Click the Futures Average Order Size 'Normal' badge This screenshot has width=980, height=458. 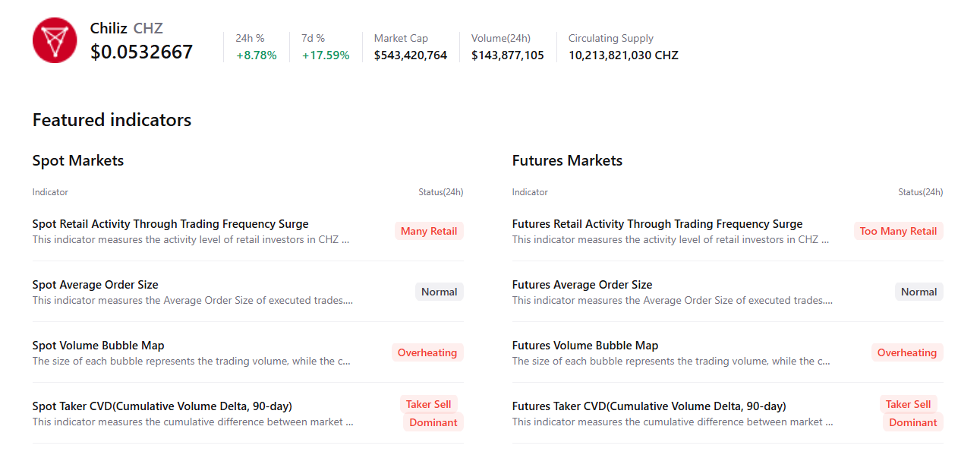click(x=919, y=292)
